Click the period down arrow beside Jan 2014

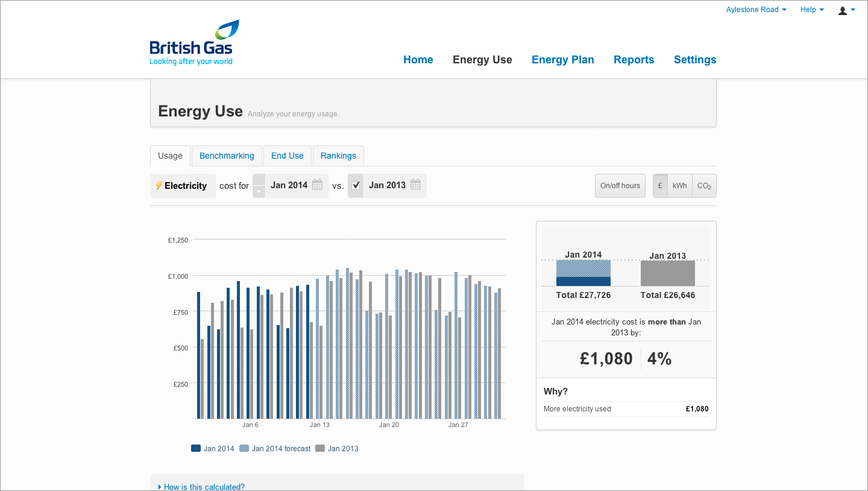point(259,192)
